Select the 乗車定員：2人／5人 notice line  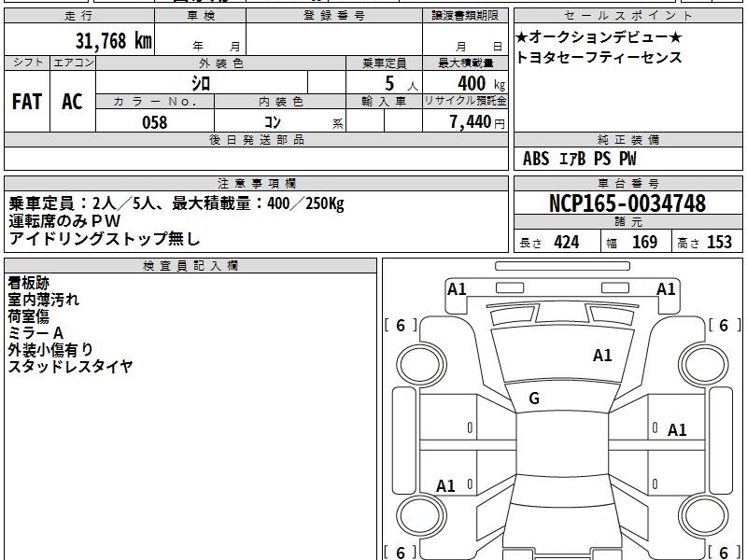(x=176, y=203)
